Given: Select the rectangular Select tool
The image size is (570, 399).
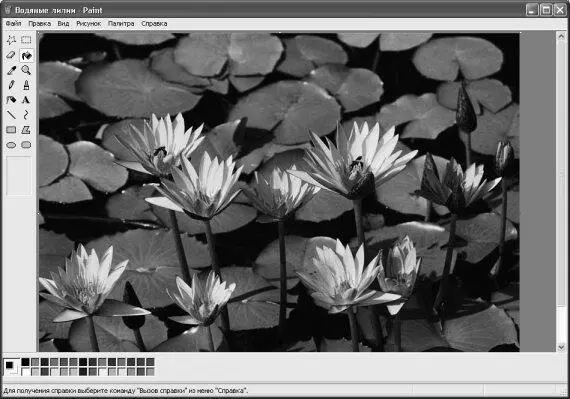Looking at the screenshot, I should pos(26,40).
